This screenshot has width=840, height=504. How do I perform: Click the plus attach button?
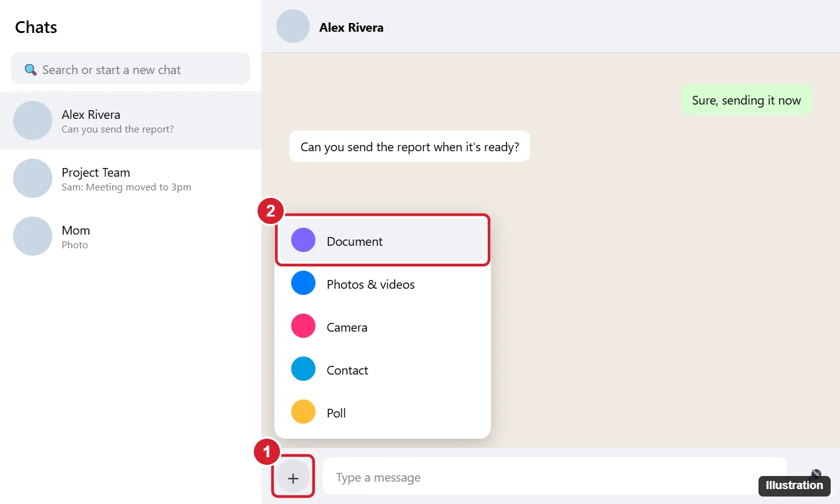coord(293,477)
